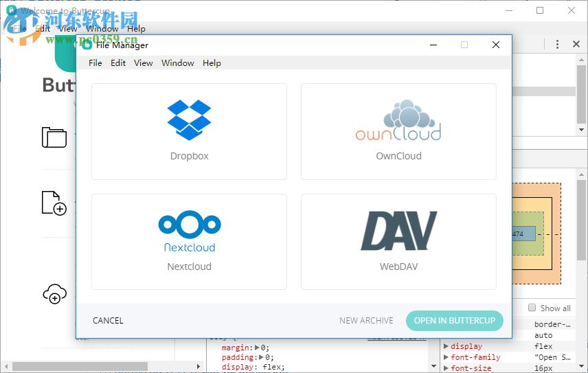Open the DevTools three-dot menu
This screenshot has height=373, width=588.
click(557, 44)
